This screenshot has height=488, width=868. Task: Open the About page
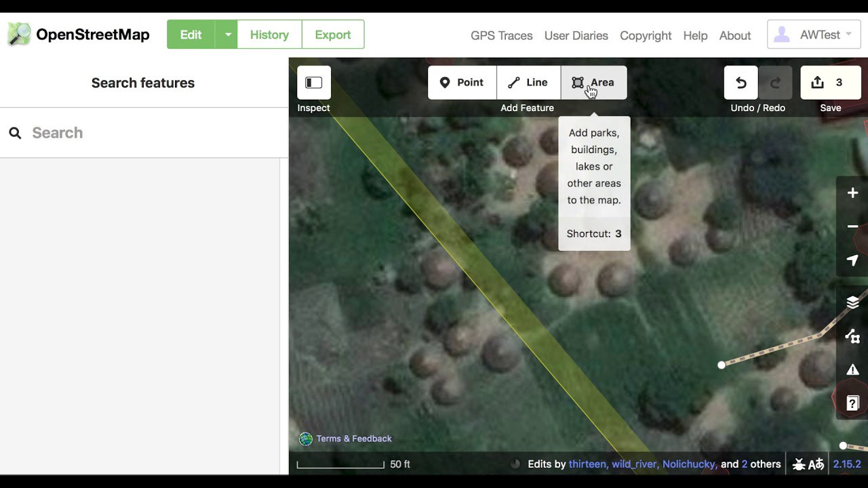734,35
